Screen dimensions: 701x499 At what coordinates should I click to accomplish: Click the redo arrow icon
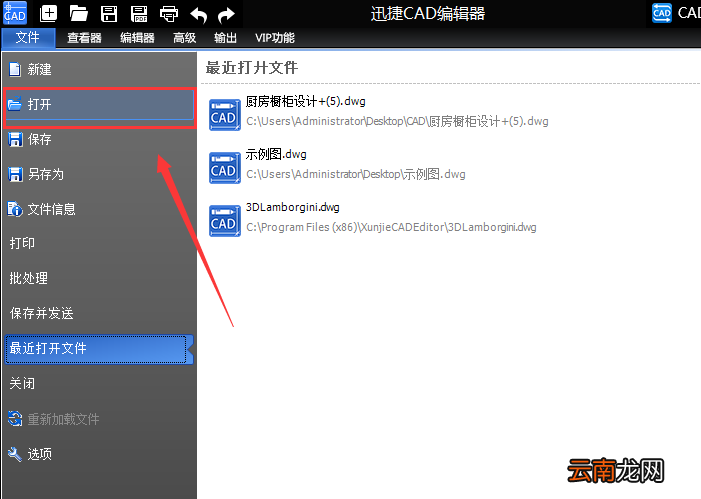(x=226, y=15)
